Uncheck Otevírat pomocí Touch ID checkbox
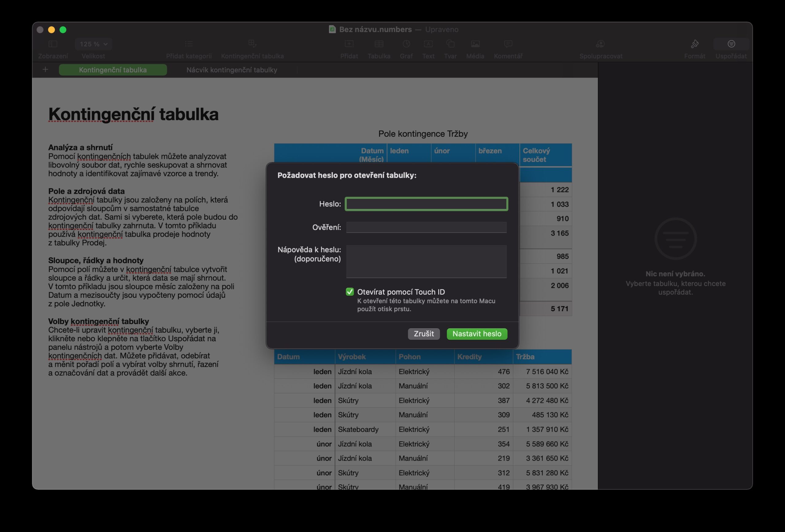785x532 pixels. (x=350, y=292)
